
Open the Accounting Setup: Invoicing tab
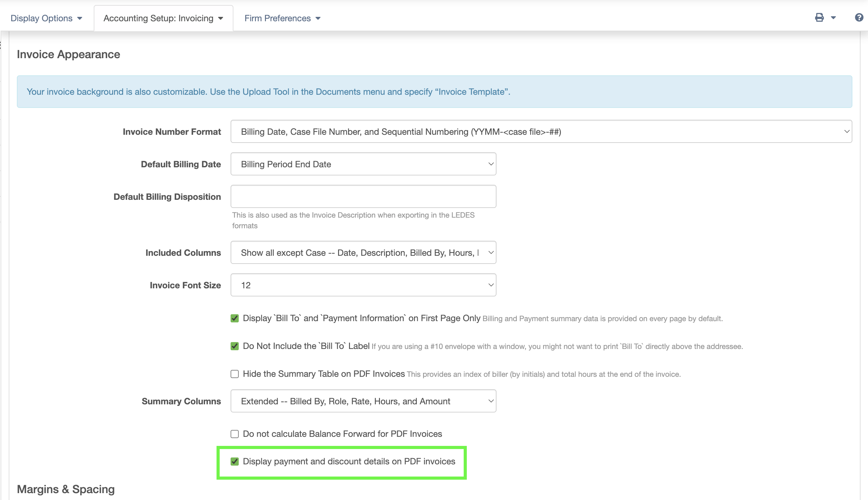163,18
